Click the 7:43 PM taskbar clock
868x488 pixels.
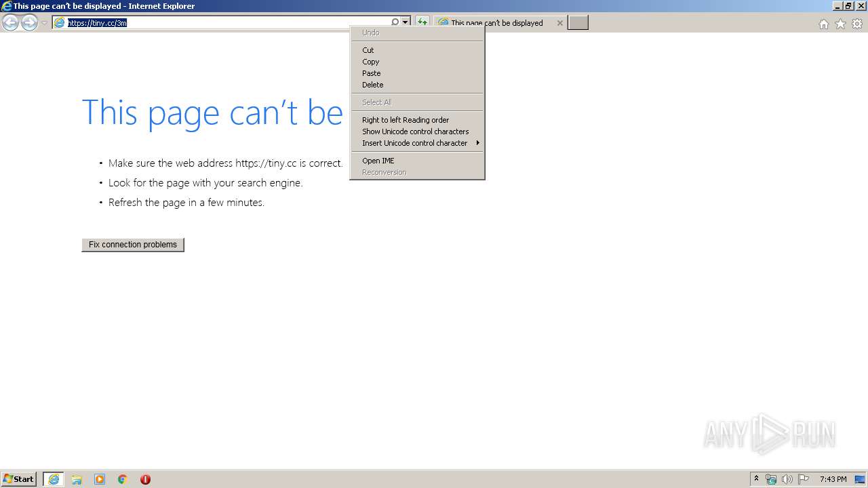point(833,479)
